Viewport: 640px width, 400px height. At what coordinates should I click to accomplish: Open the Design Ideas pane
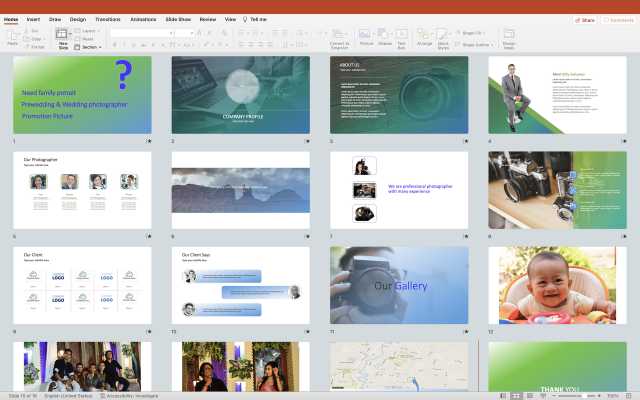click(x=509, y=37)
